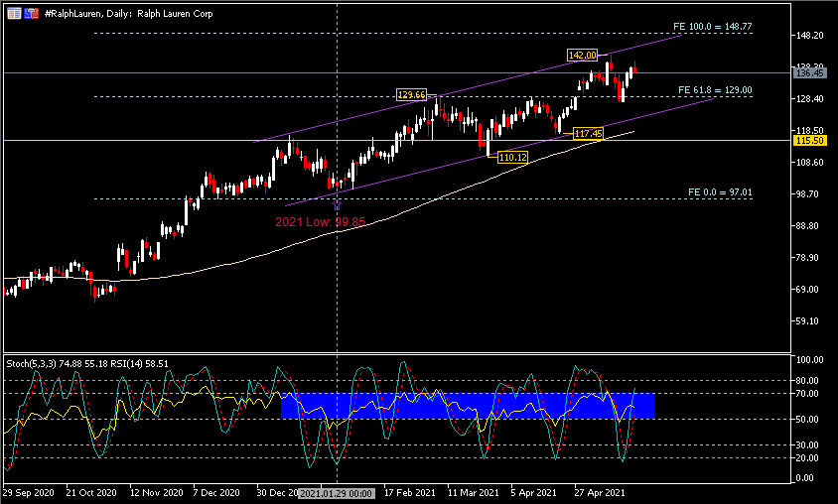Click the 69.00 value on price scale
Image resolution: width=838 pixels, height=504 pixels.
point(807,290)
